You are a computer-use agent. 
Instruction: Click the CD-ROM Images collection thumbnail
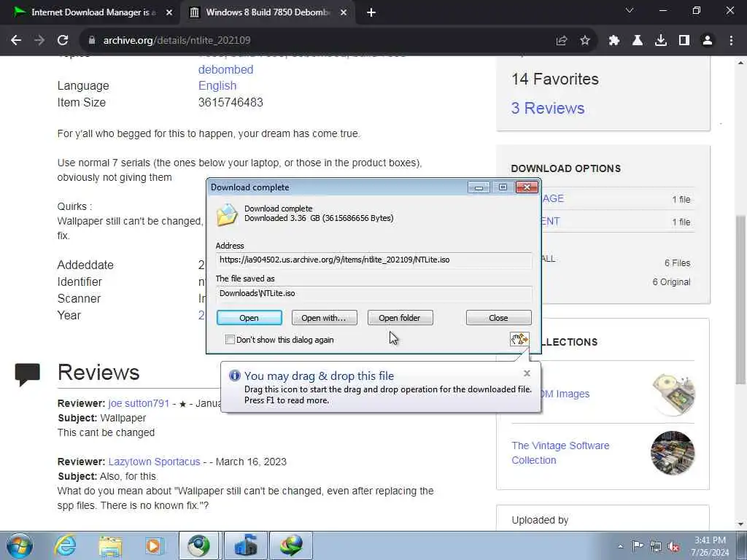[x=673, y=394]
